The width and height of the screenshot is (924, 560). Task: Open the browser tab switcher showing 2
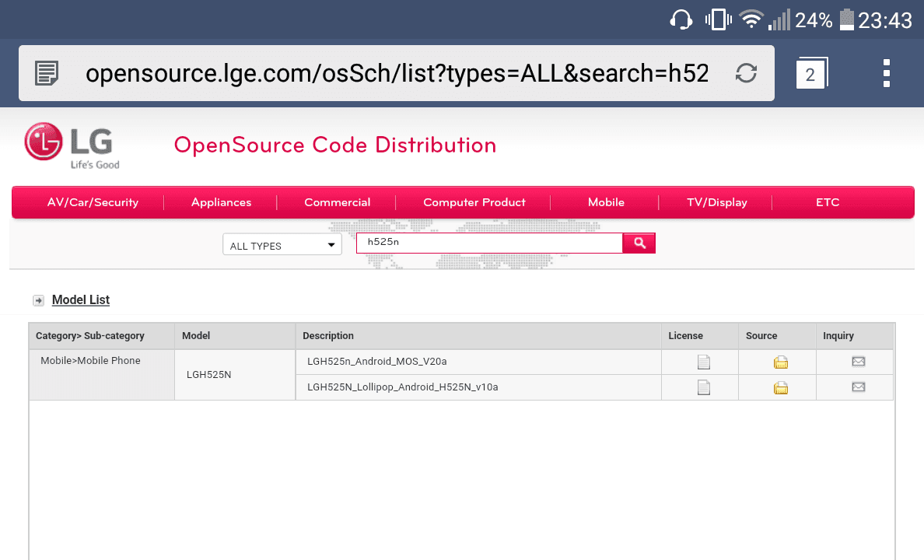(x=811, y=74)
